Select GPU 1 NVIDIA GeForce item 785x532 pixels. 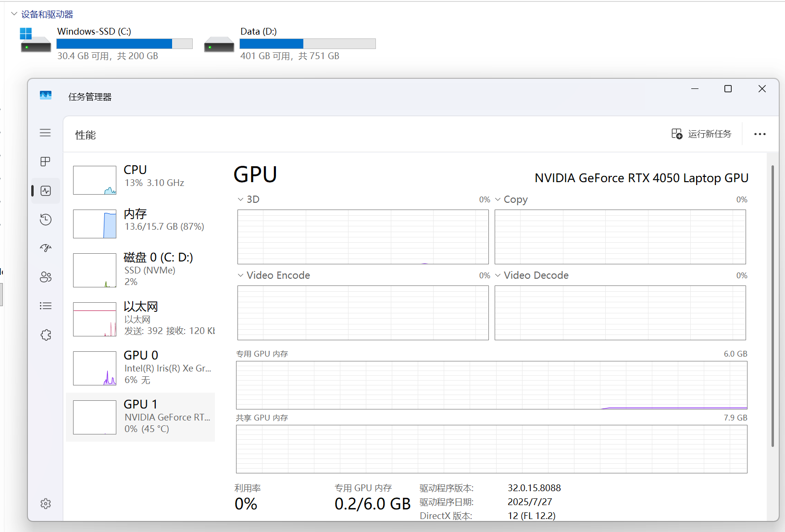140,417
